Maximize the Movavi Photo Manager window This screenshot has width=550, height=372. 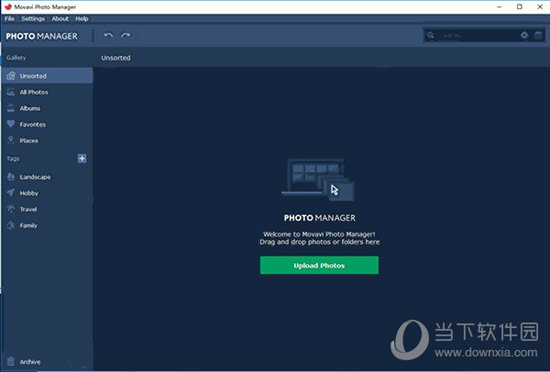519,7
